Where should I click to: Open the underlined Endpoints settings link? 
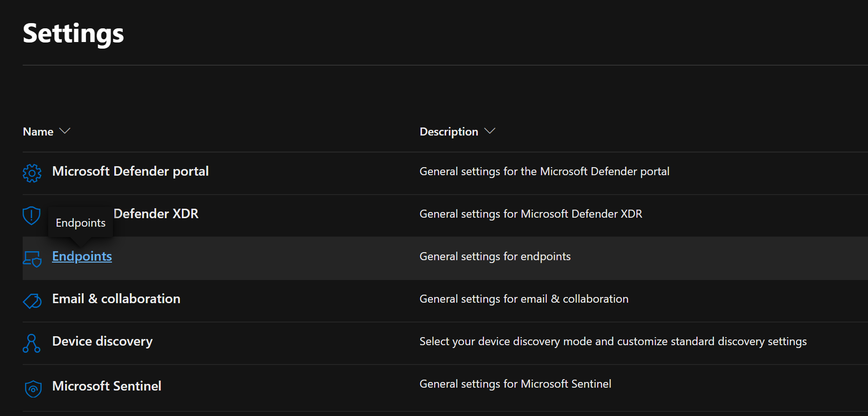tap(82, 256)
